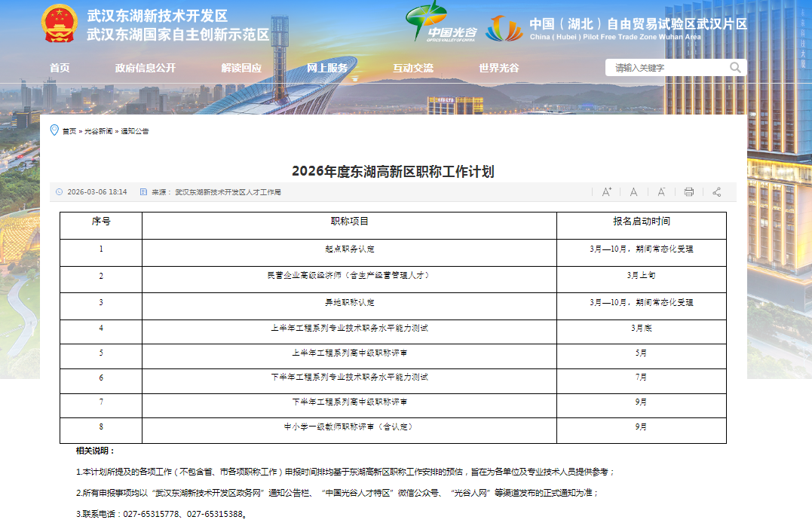This screenshot has width=812, height=532.
Task: Click the 首页 breadcrumb link
Action: click(x=70, y=130)
